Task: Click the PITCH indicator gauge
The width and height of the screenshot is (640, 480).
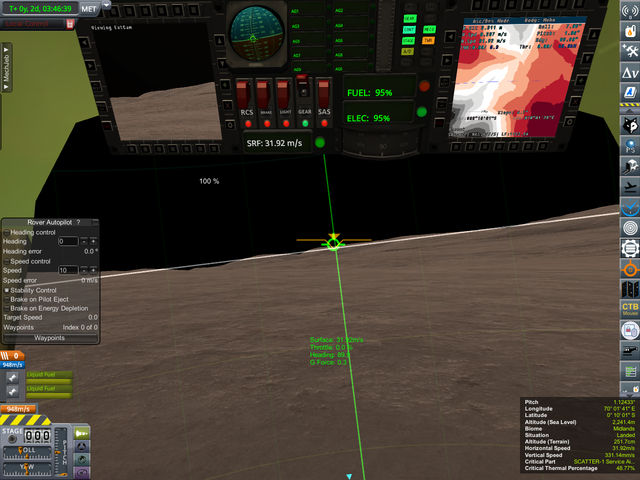Action: [x=61, y=452]
